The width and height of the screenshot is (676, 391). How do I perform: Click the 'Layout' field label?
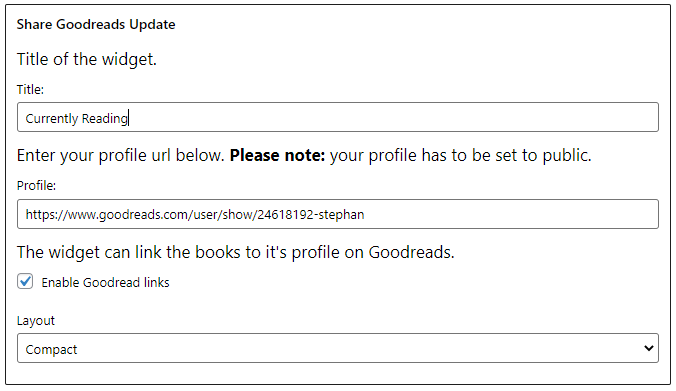36,321
